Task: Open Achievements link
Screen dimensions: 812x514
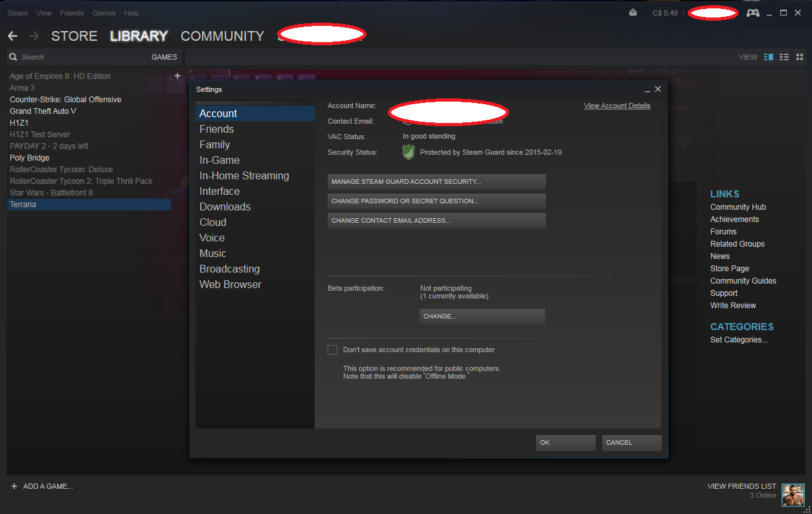Action: 734,219
